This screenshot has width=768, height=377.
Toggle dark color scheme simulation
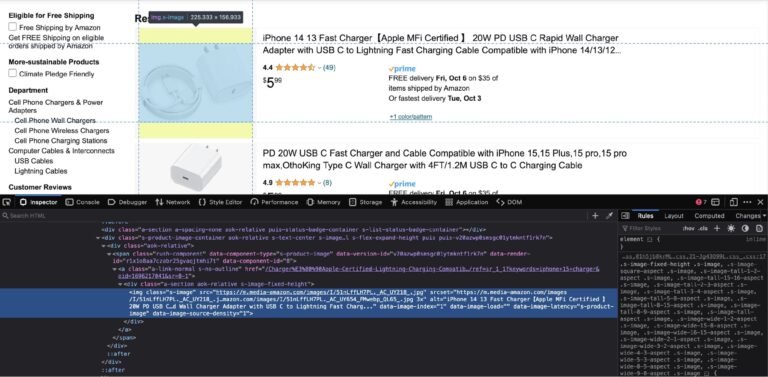pos(745,229)
